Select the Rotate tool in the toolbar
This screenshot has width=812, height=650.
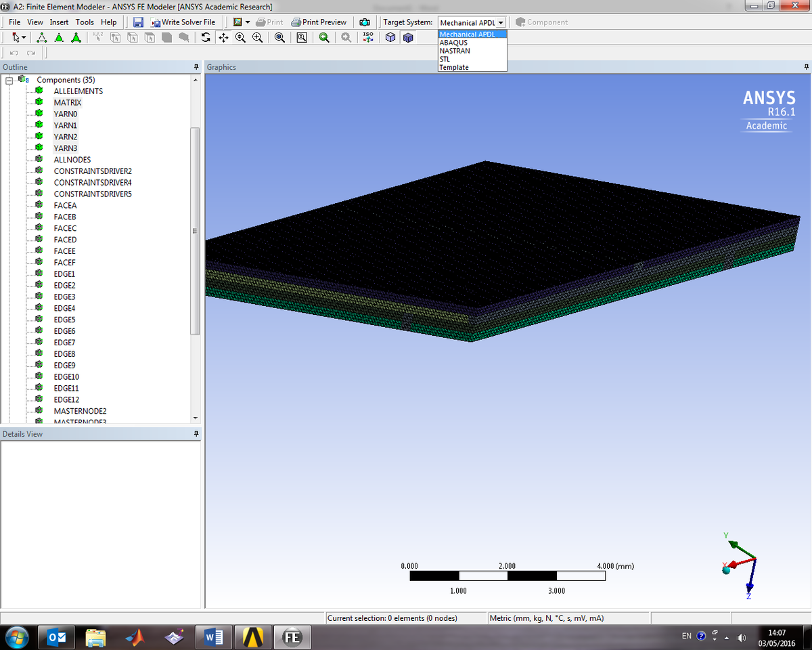click(x=206, y=37)
